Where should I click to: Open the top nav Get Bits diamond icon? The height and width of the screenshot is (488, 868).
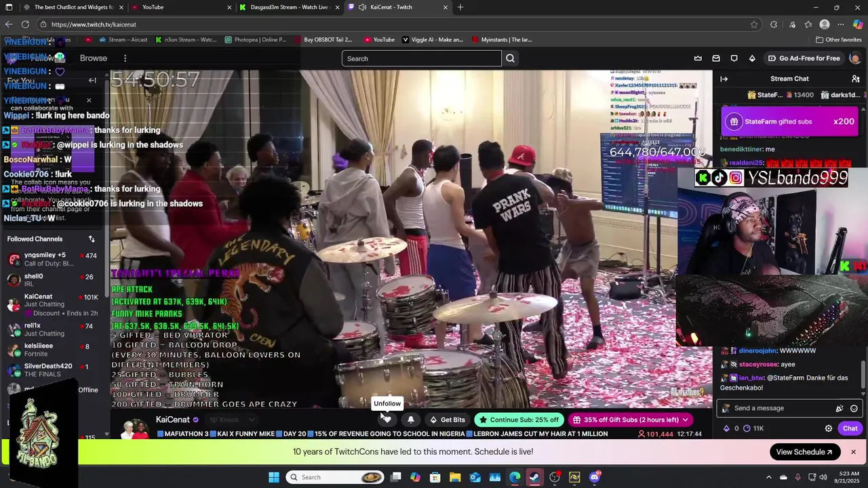click(x=752, y=58)
